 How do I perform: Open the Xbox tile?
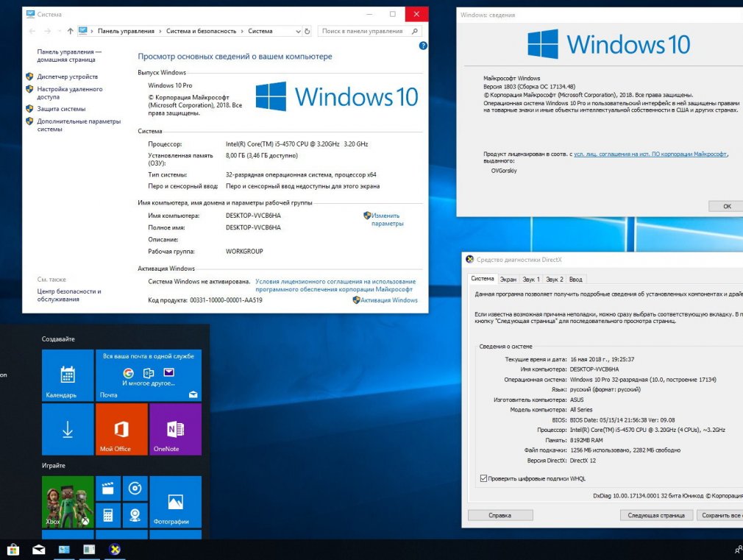[x=68, y=502]
